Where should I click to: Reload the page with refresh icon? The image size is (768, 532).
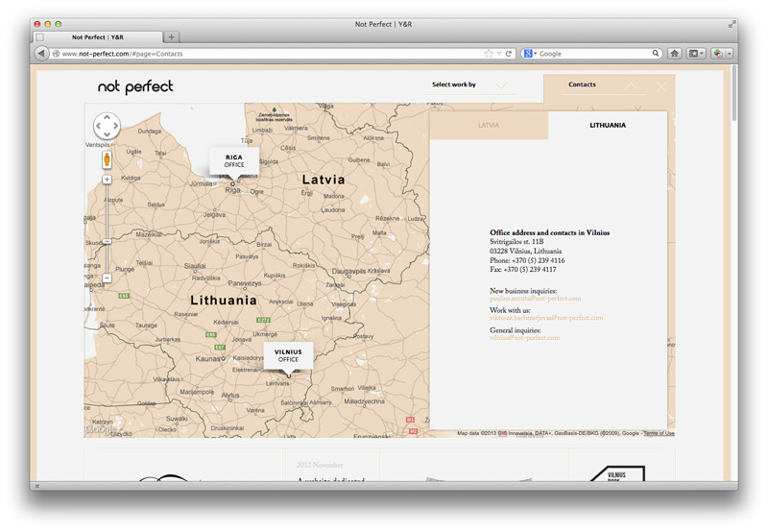pos(509,54)
